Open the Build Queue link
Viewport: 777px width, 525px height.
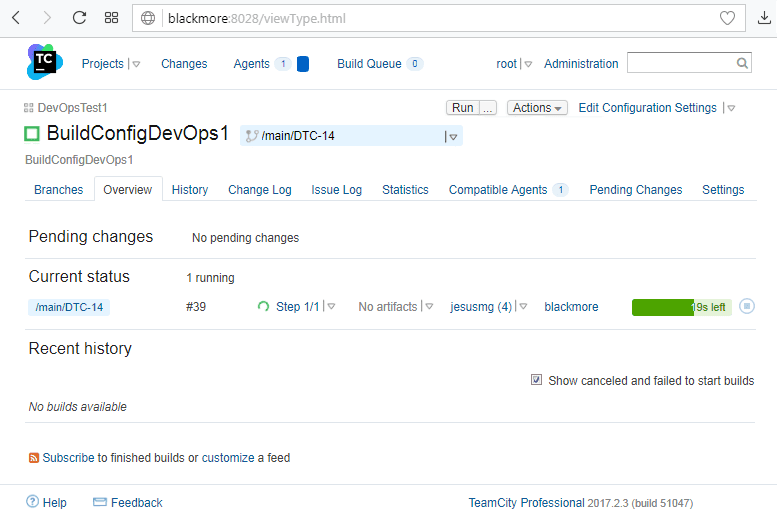point(369,64)
